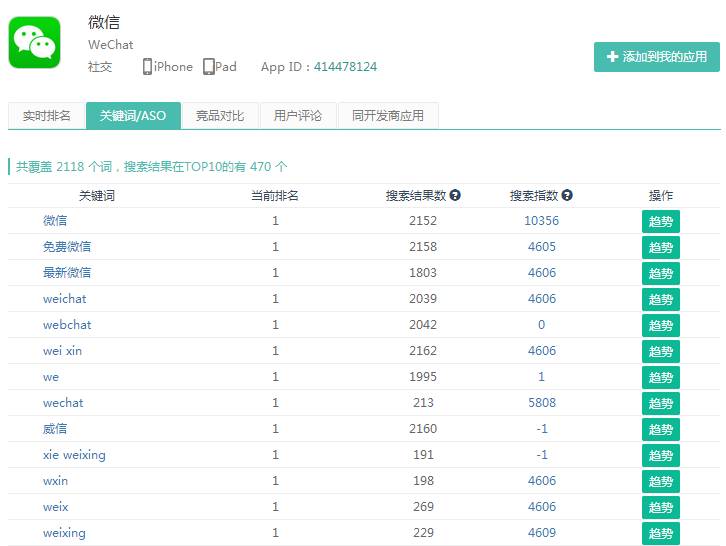The image size is (726, 546).
Task: Switch to the 实时排名 tab
Action: [x=47, y=115]
